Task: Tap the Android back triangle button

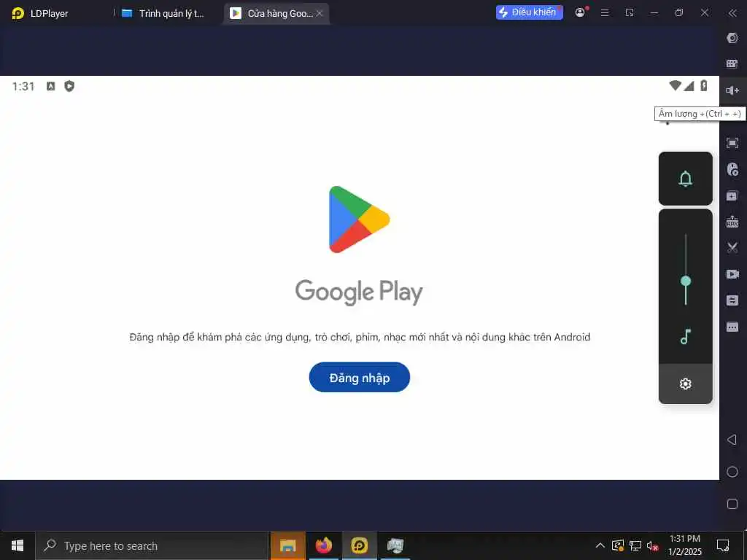Action: point(732,440)
